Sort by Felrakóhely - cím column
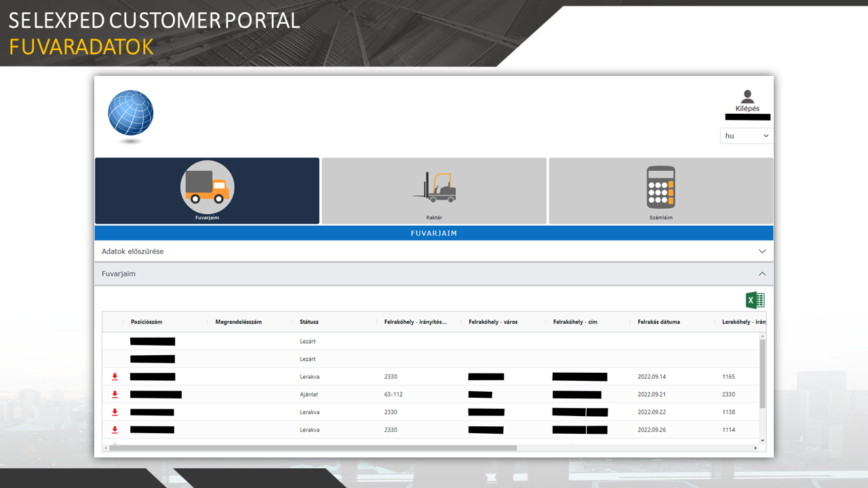Image resolution: width=868 pixels, height=488 pixels. (x=575, y=322)
